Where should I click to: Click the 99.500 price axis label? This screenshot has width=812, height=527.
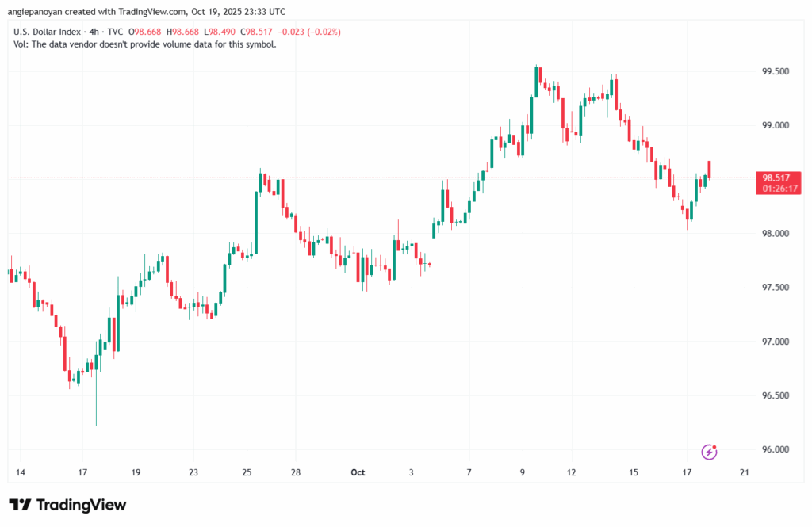(x=775, y=71)
